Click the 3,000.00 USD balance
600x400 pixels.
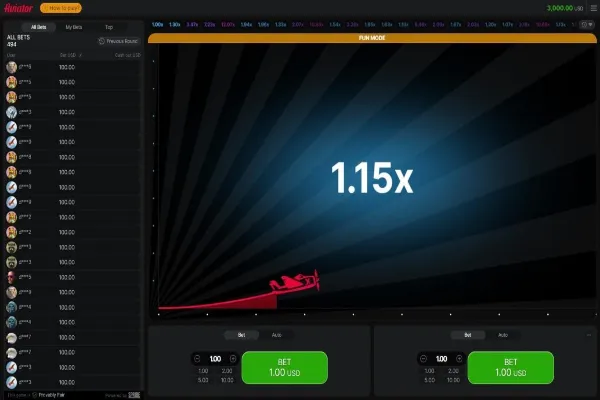565,8
